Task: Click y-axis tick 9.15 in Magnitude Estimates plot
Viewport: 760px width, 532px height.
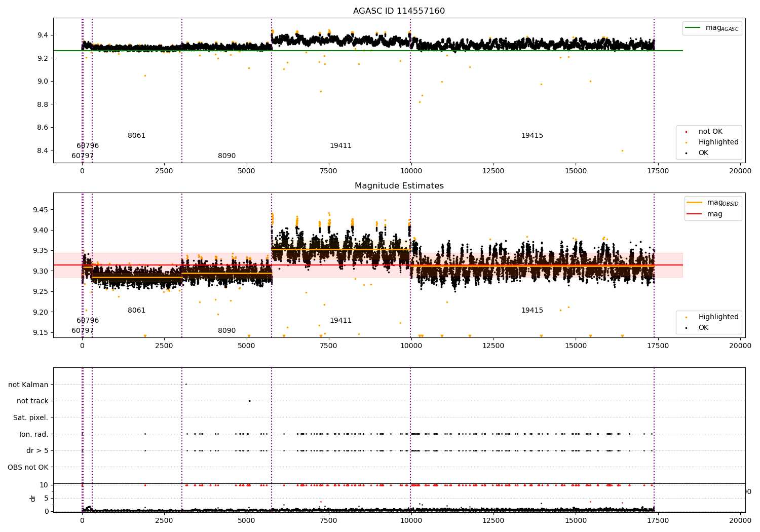Action: click(x=40, y=333)
